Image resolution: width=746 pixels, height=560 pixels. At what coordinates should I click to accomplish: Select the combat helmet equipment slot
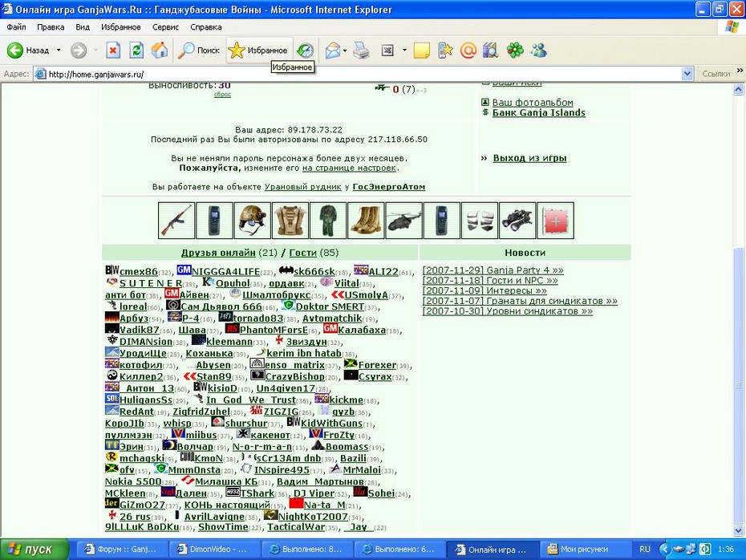252,221
